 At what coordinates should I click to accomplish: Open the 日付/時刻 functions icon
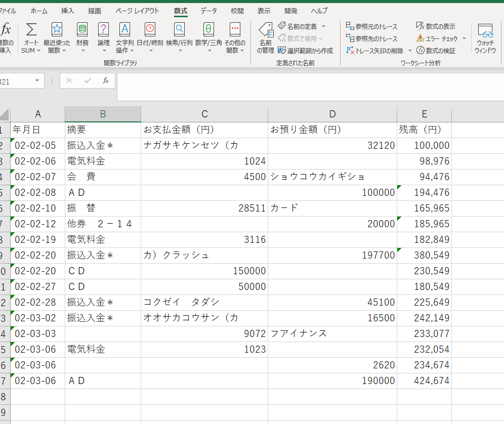coord(150,30)
